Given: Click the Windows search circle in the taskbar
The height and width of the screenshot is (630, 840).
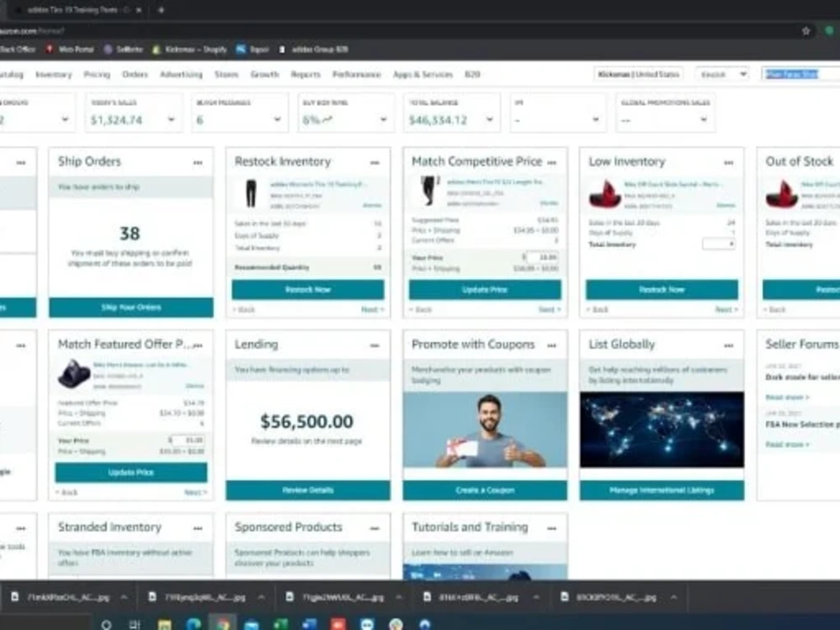Looking at the screenshot, I should click(106, 624).
